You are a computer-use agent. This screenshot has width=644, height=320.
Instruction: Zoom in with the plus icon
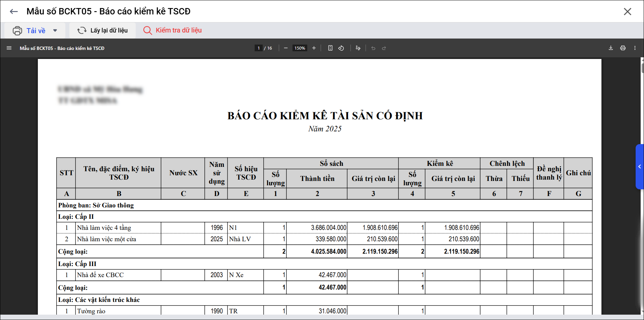coord(314,48)
